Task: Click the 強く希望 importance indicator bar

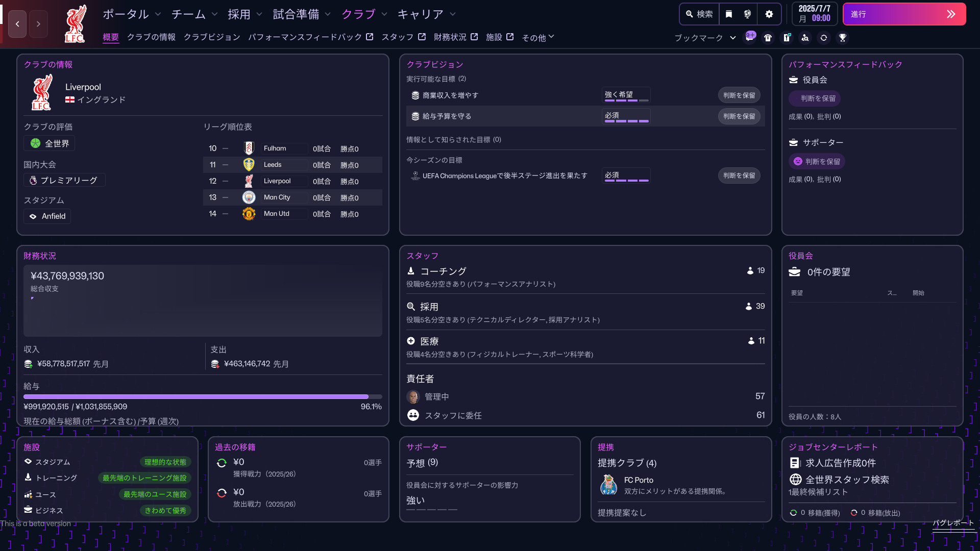Action: click(626, 95)
